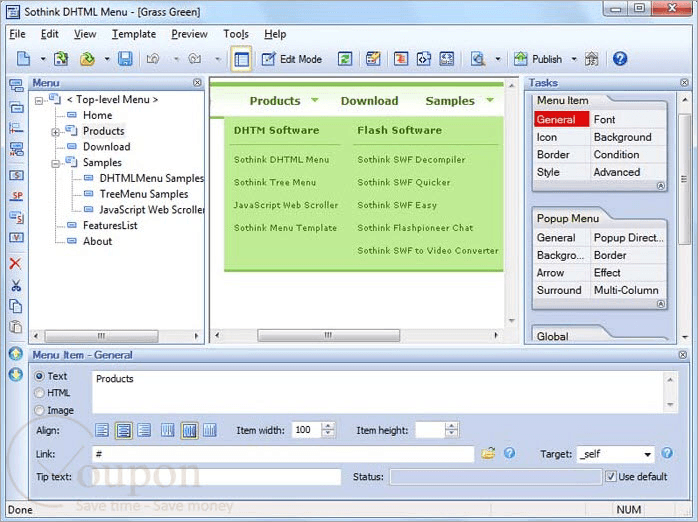The height and width of the screenshot is (522, 698).
Task: Refresh the preview with green arrows icon
Action: coord(345,59)
